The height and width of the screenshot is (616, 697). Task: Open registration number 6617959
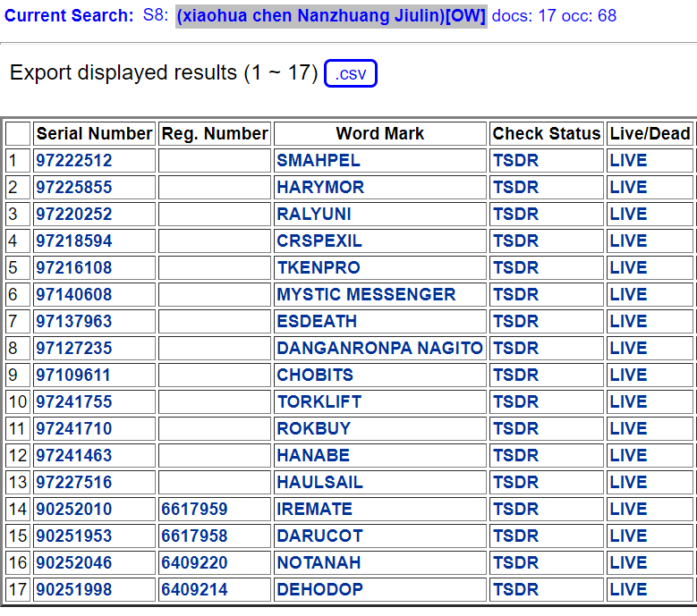click(x=194, y=509)
